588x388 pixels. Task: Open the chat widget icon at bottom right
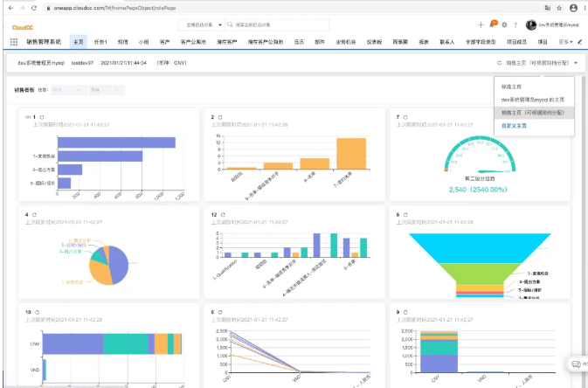[x=575, y=364]
